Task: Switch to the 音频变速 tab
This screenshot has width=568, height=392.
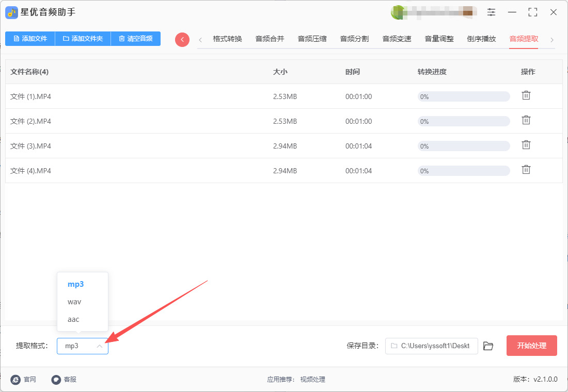Action: [x=397, y=39]
